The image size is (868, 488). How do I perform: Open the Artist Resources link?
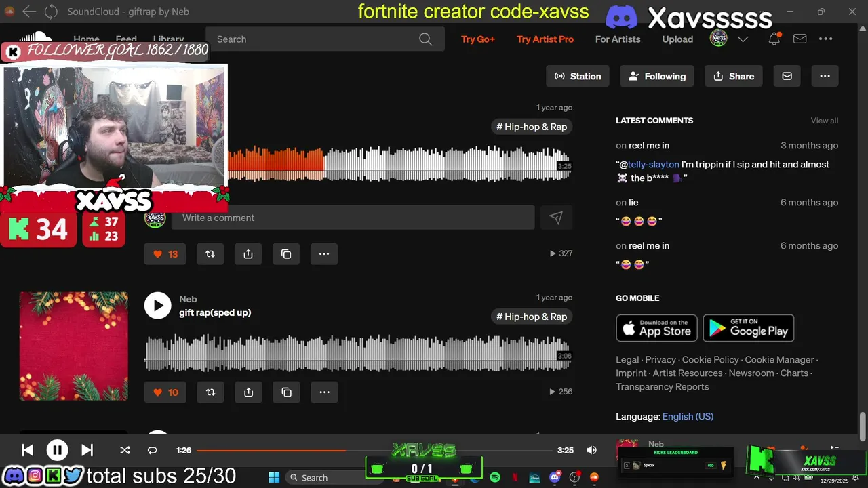point(687,373)
